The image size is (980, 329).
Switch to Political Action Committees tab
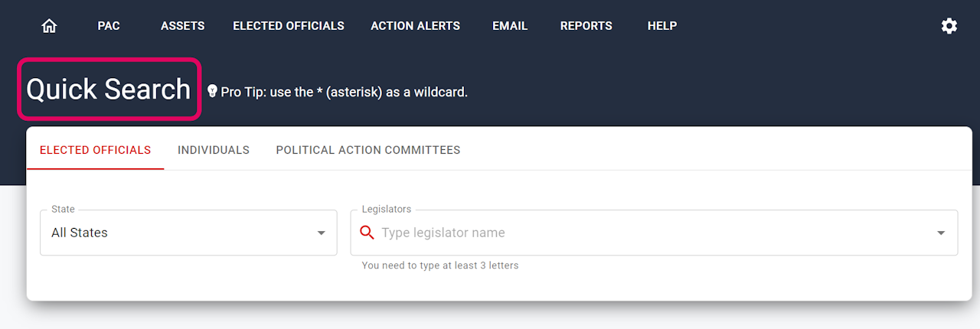point(367,150)
